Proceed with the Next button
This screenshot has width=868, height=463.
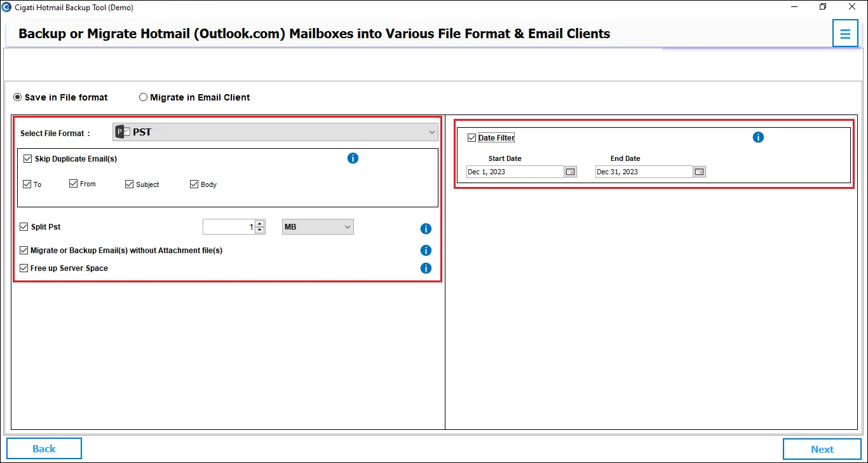[x=822, y=449]
